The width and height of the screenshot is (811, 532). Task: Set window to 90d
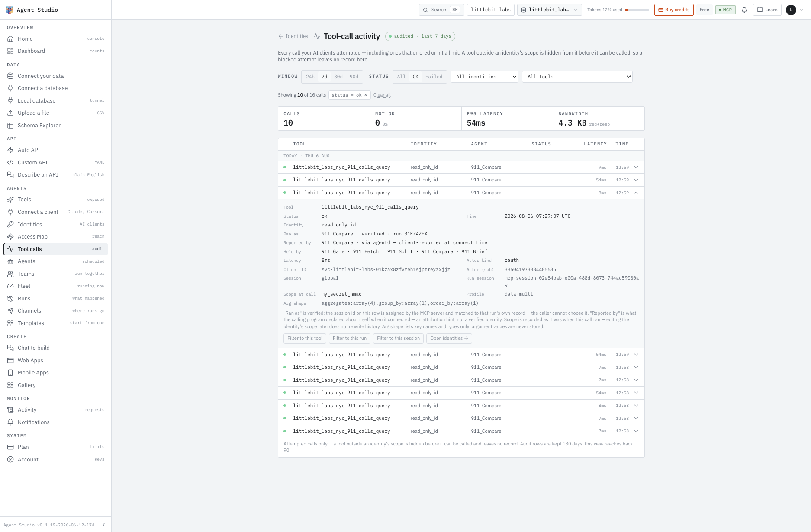354,77
